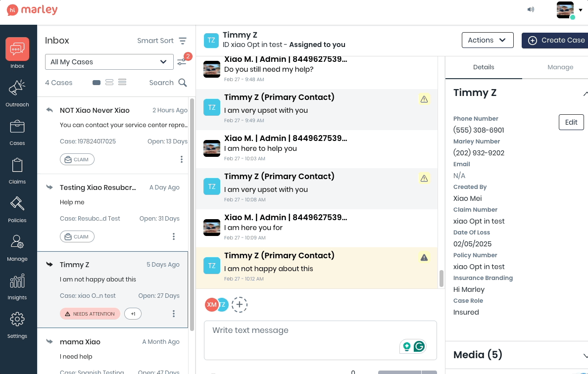Open the Outreach megaphone icon

pyautogui.click(x=17, y=89)
